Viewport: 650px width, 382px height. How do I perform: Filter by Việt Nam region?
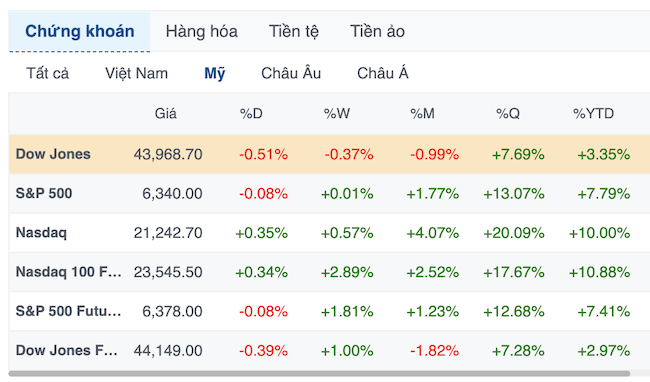(136, 73)
